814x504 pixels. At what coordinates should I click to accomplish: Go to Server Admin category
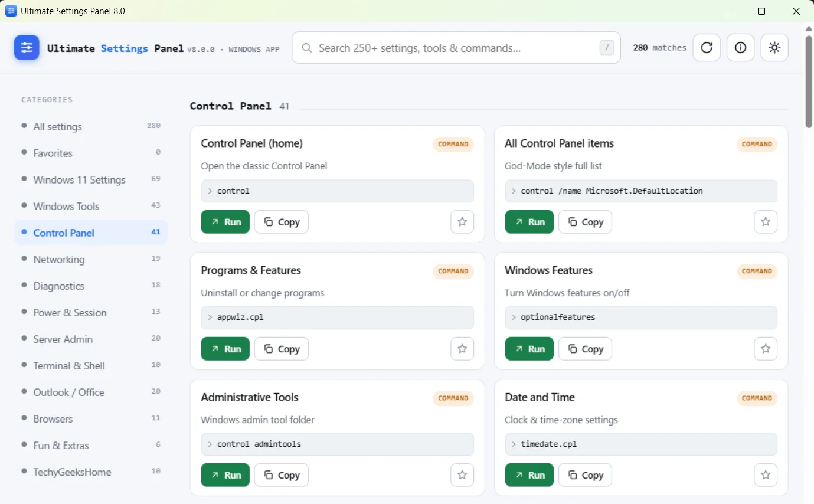91,339
